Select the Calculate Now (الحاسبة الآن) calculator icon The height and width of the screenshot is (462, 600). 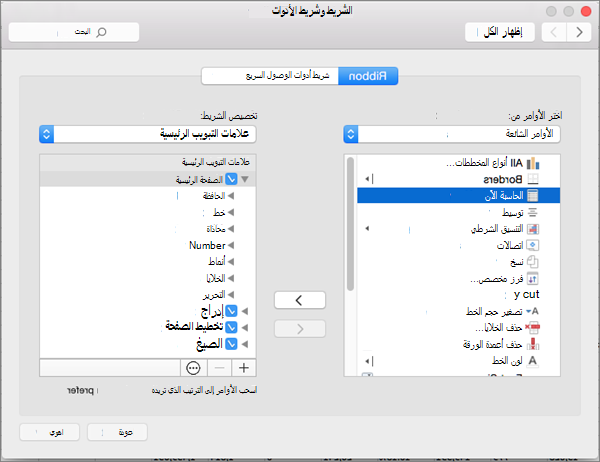[532, 196]
